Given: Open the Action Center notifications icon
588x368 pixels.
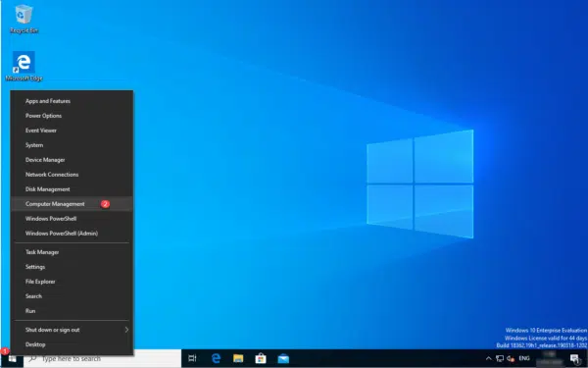Looking at the screenshot, I should pyautogui.click(x=574, y=358).
